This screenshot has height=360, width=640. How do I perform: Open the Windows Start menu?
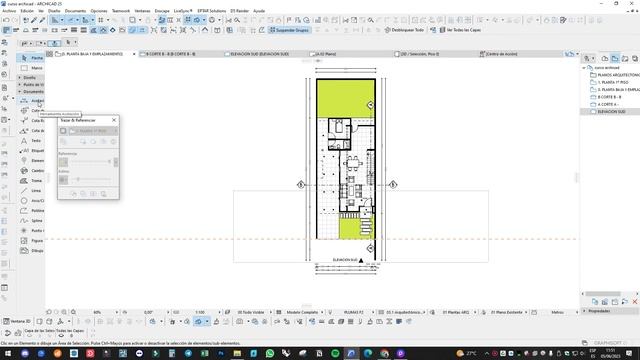pyautogui.click(x=8, y=353)
